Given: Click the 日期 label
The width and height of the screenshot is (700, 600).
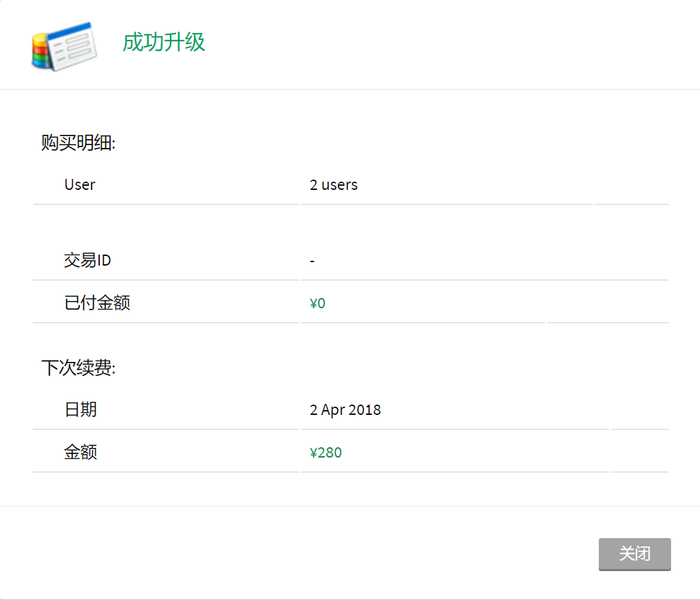Looking at the screenshot, I should point(81,410).
